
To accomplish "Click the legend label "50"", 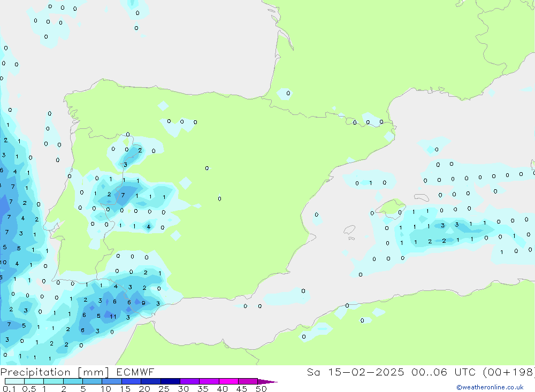I will pyautogui.click(x=261, y=389).
